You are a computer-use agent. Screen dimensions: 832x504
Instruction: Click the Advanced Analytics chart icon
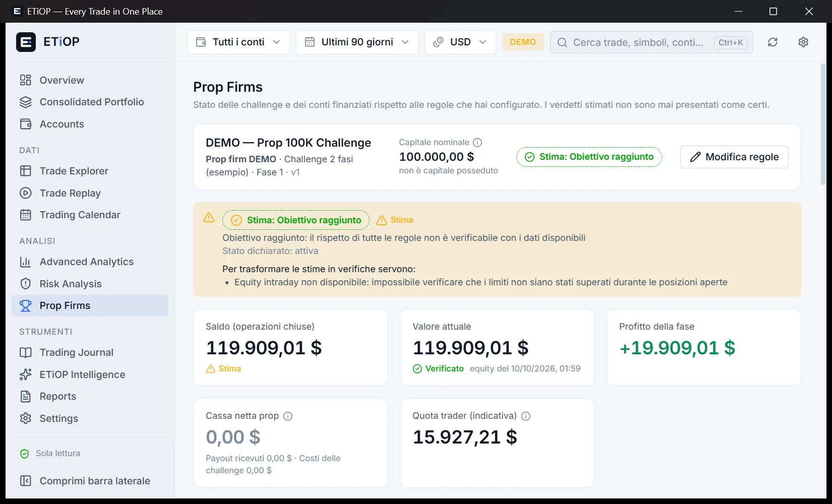26,262
